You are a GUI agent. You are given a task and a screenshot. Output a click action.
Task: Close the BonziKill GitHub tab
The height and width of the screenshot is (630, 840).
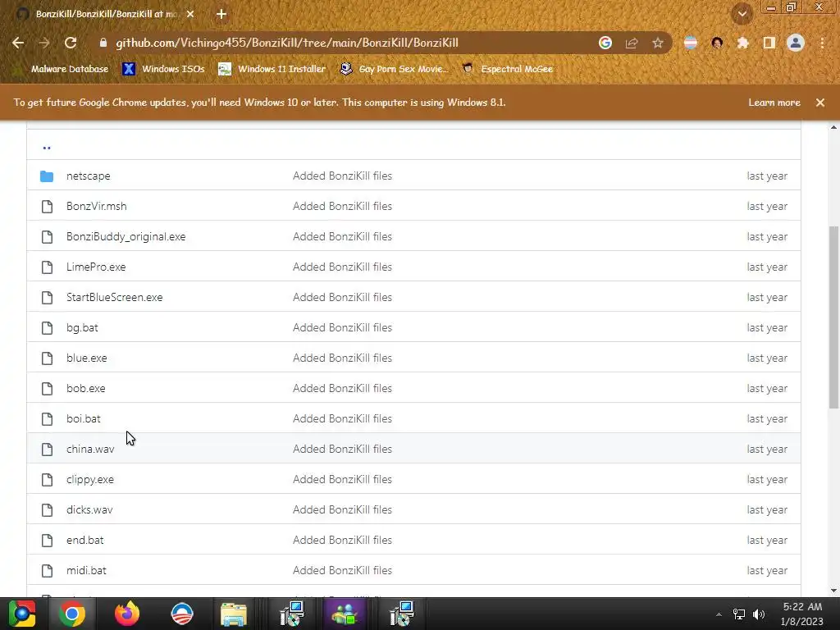click(190, 14)
